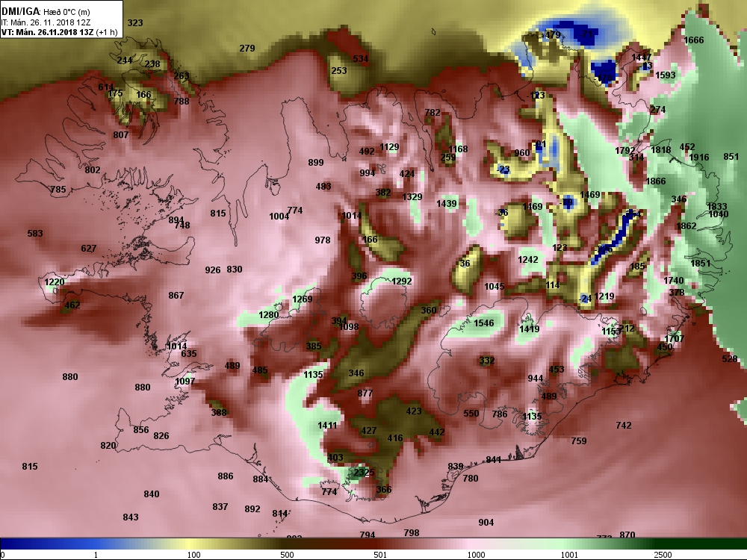Click the '1001' label on the color scale
The image size is (747, 560).
pos(569,555)
